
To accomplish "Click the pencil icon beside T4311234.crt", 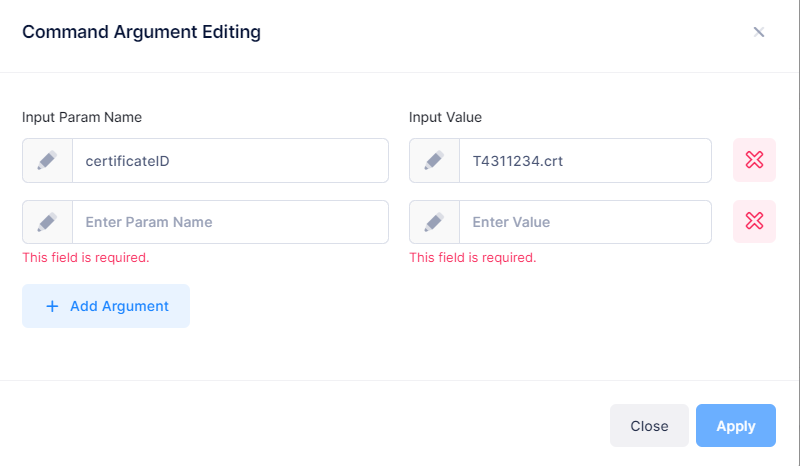I will (x=434, y=160).
